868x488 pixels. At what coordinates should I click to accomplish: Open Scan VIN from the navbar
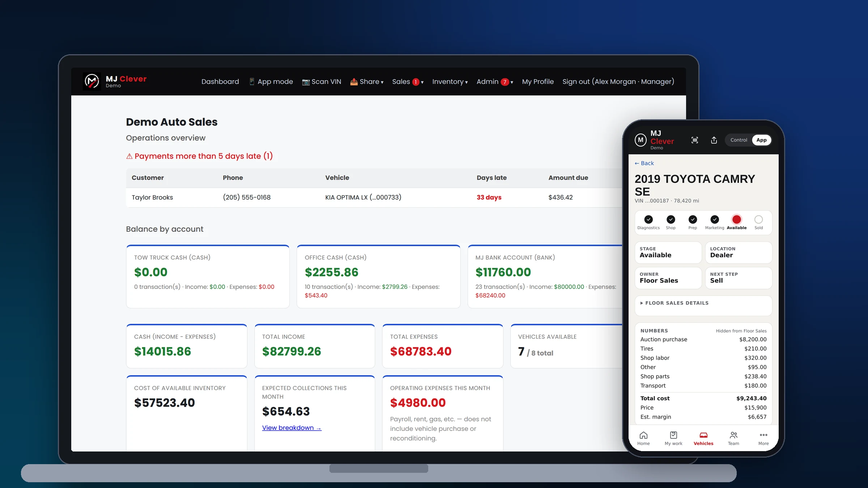point(322,82)
